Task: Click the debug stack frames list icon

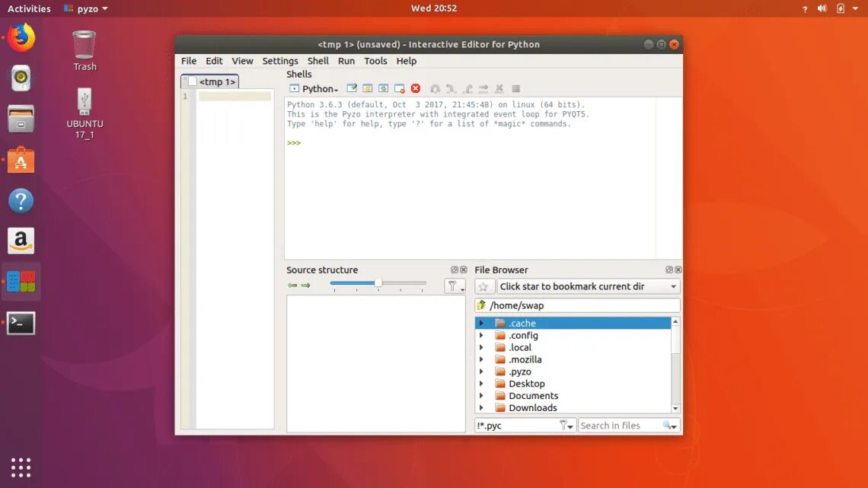Action: click(x=516, y=88)
